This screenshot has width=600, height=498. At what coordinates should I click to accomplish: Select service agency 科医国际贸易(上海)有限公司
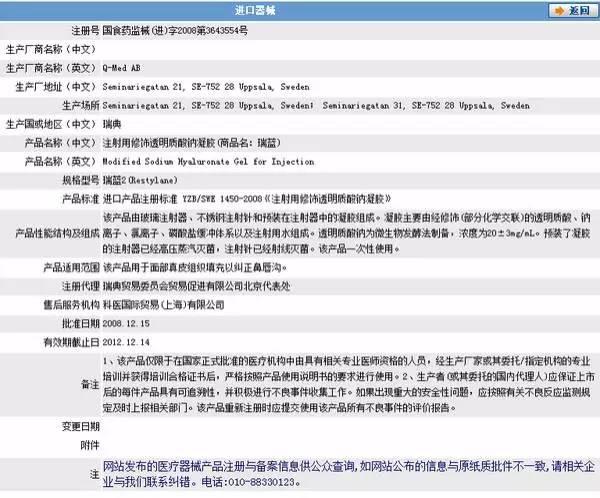click(x=163, y=305)
